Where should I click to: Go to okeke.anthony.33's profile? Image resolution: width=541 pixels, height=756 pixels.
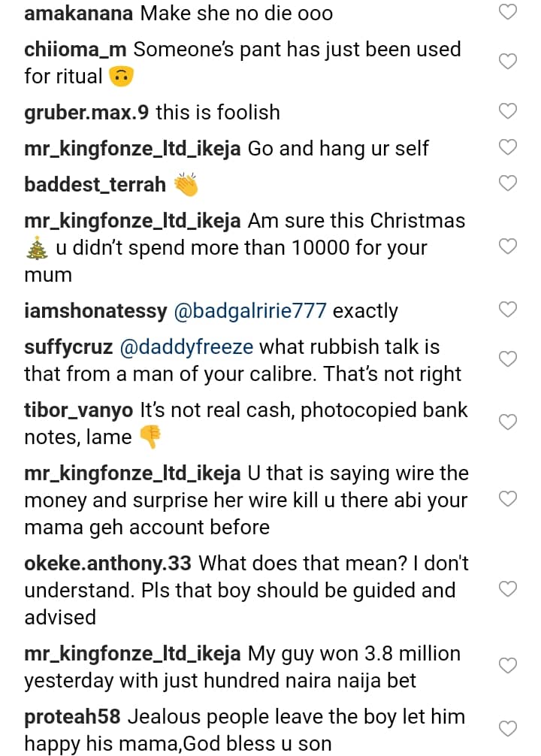(x=108, y=562)
